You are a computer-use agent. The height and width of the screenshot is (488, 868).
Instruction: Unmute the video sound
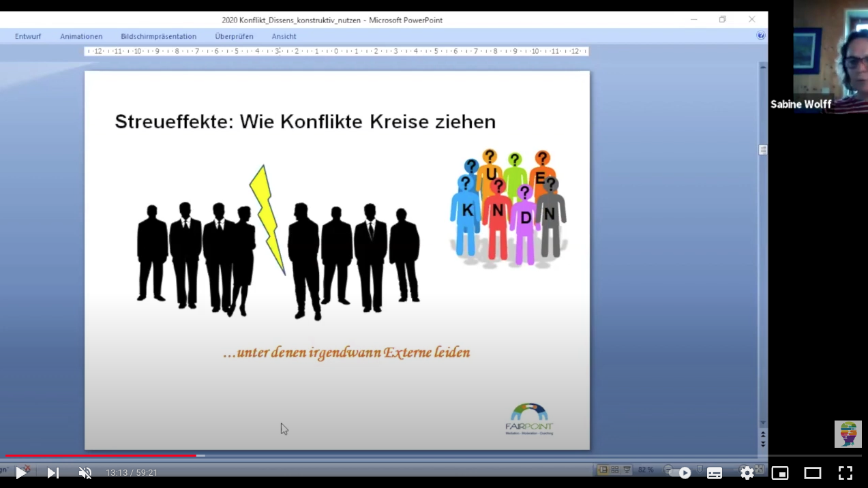tap(85, 472)
